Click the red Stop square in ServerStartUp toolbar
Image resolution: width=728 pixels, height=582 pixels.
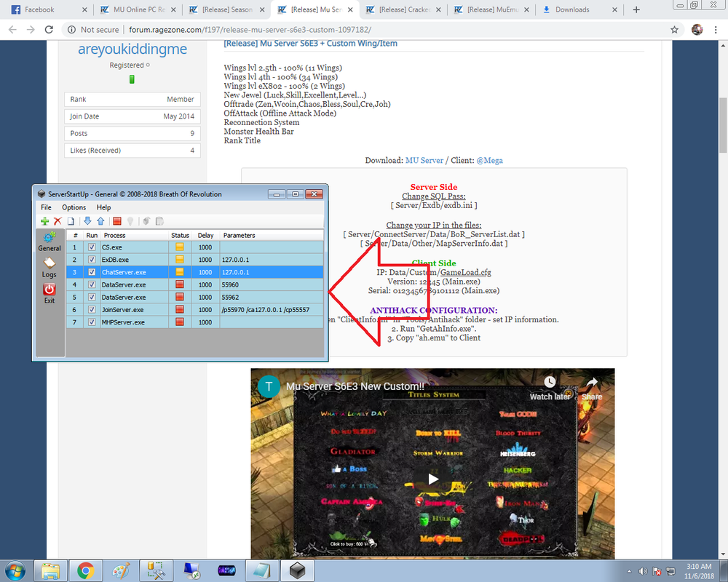pyautogui.click(x=117, y=221)
